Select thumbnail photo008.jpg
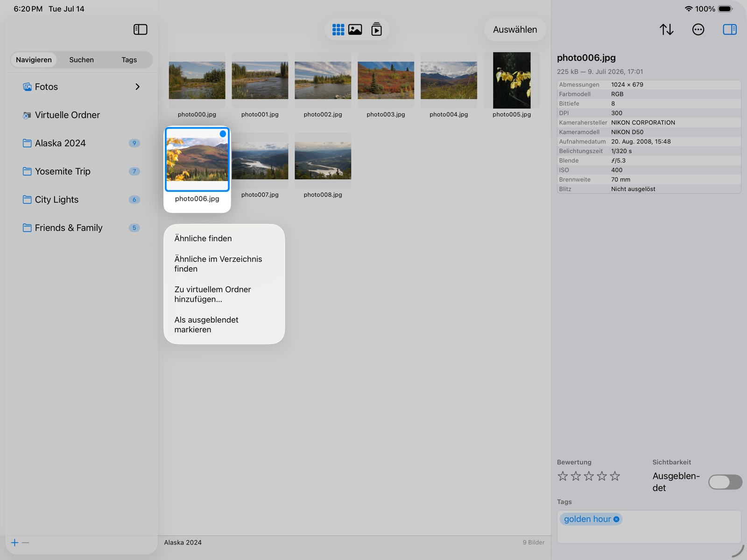 coord(323,161)
